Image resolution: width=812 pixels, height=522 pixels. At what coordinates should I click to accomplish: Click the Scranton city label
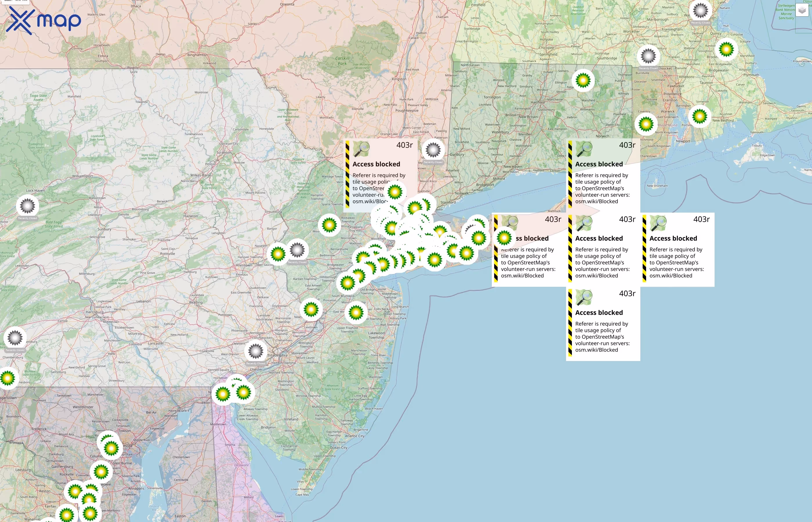224,153
